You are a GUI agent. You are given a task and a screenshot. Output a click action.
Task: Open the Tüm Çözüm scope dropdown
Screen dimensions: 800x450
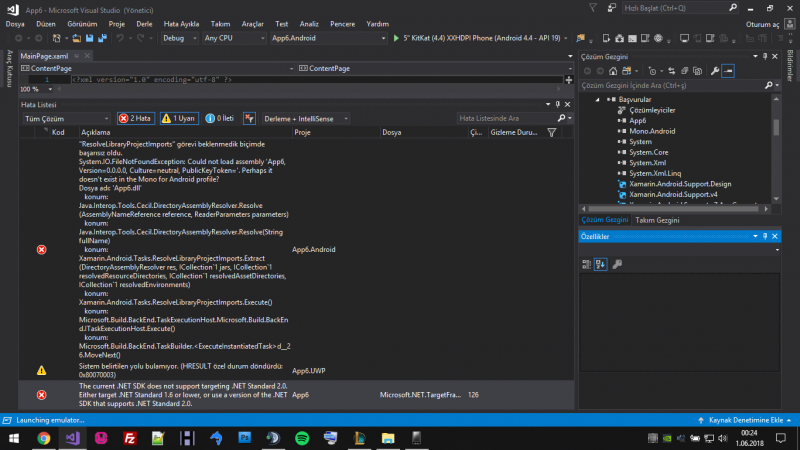(x=66, y=118)
